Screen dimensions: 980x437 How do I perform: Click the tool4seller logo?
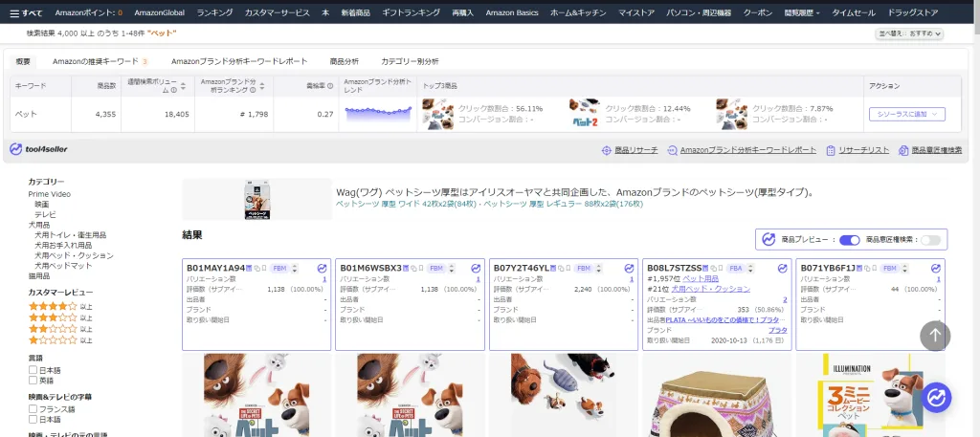(x=38, y=149)
